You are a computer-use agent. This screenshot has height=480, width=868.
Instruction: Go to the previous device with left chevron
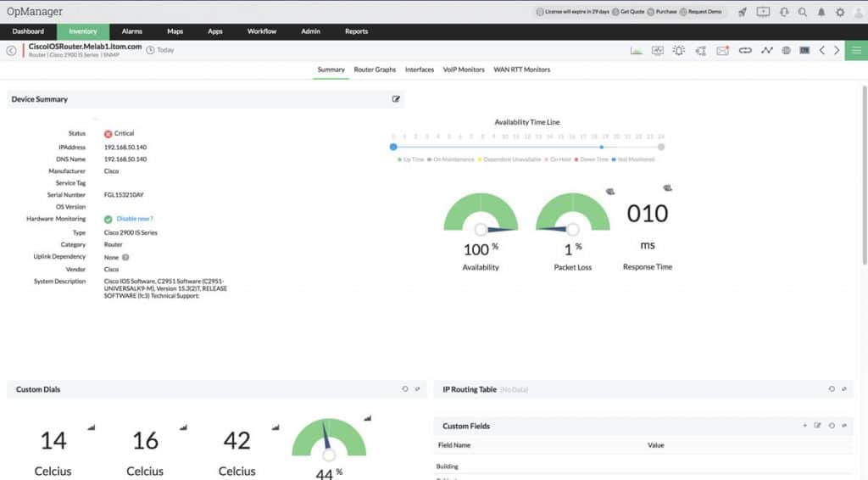coord(822,50)
